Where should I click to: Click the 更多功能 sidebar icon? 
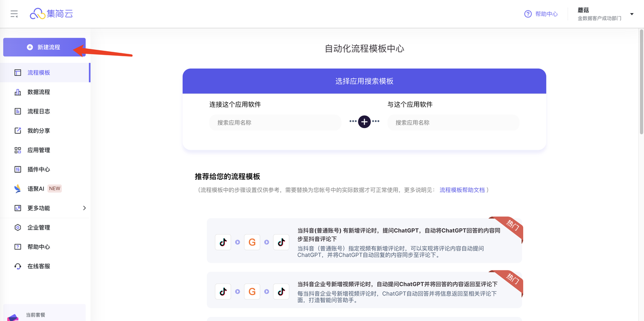click(18, 208)
